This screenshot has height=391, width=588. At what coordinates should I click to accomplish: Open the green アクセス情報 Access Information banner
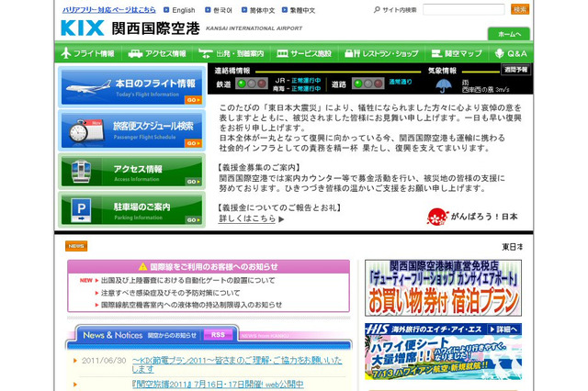pyautogui.click(x=131, y=171)
